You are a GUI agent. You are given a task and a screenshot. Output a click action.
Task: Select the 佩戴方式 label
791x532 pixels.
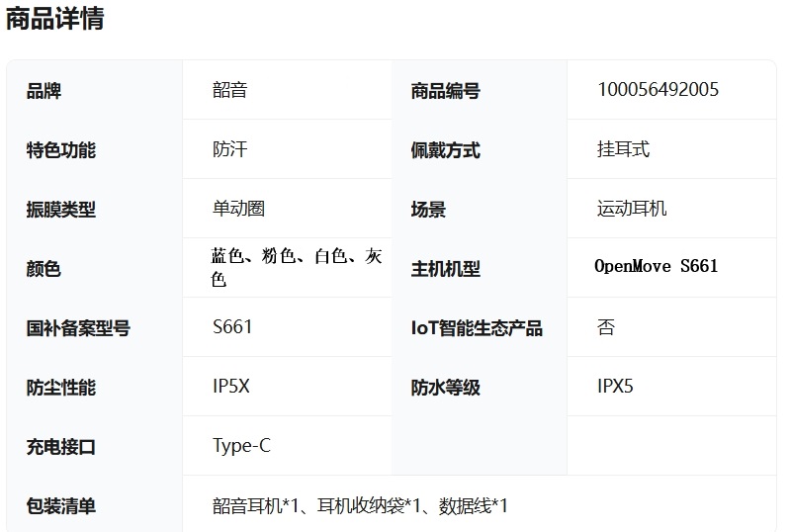click(x=446, y=150)
